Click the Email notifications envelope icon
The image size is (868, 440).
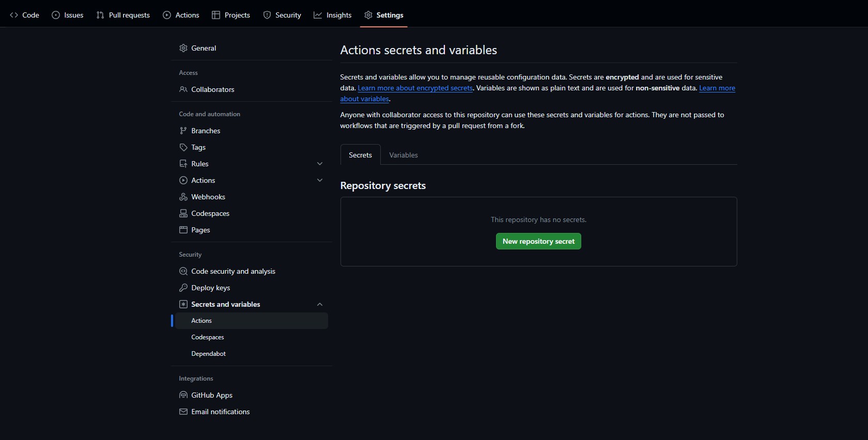coord(183,412)
